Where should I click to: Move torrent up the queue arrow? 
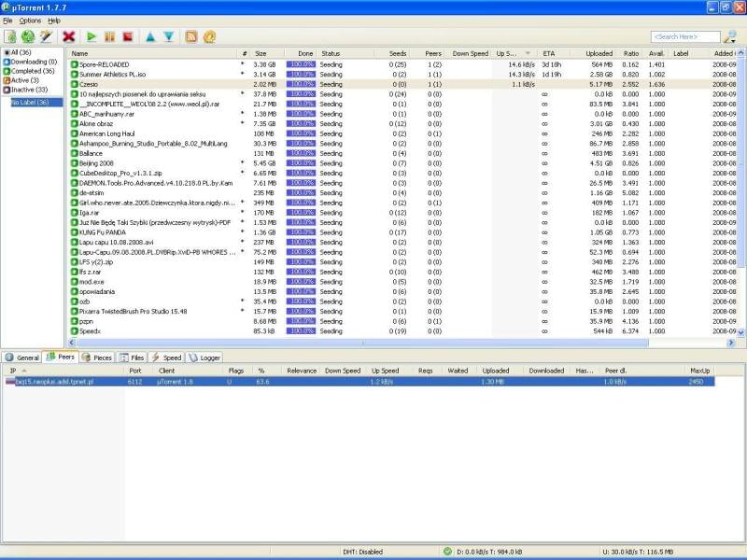click(150, 36)
